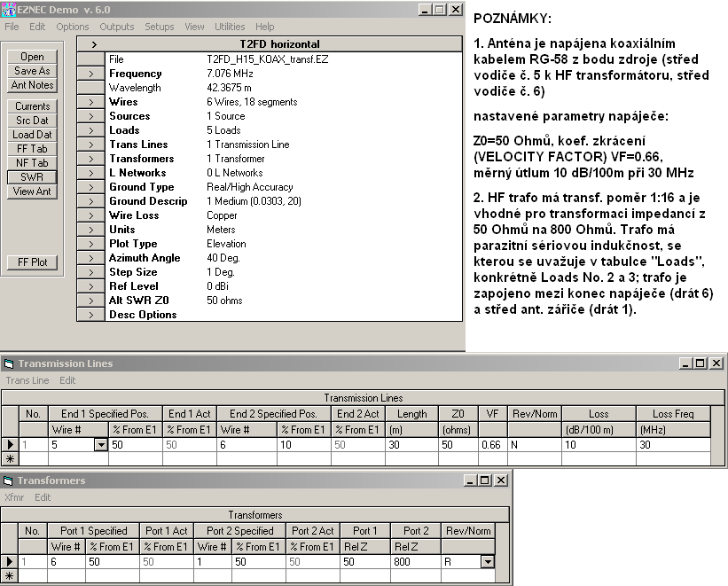Click arrow button beside Wires row
The image size is (728, 586).
(x=90, y=102)
